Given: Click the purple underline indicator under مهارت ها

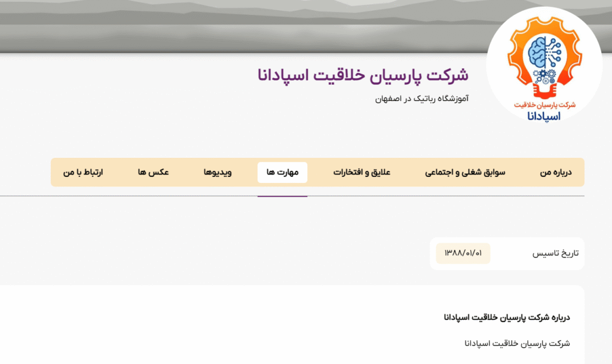Looking at the screenshot, I should [x=282, y=197].
